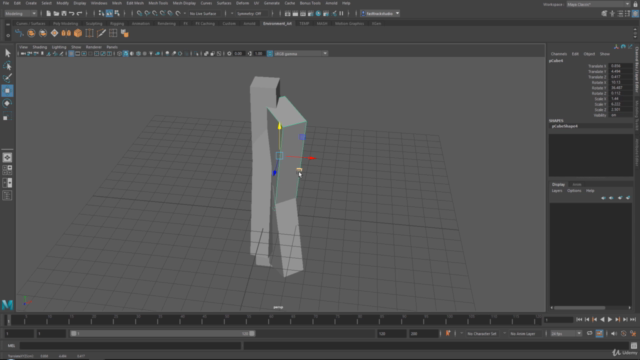This screenshot has height=360, width=640.
Task: Open the Workspace Maya Classic dropdown
Action: point(598,4)
